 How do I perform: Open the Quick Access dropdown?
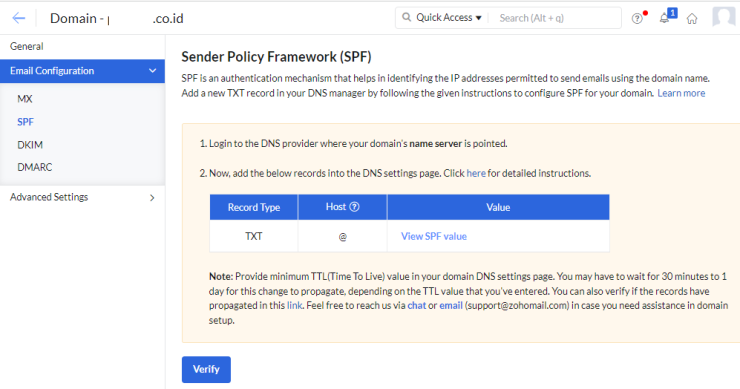click(448, 17)
